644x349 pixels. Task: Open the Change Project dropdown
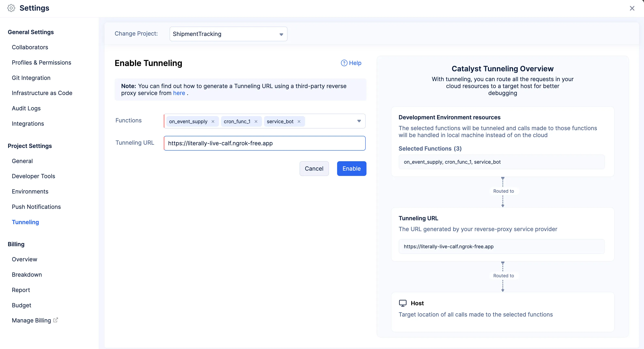[228, 34]
